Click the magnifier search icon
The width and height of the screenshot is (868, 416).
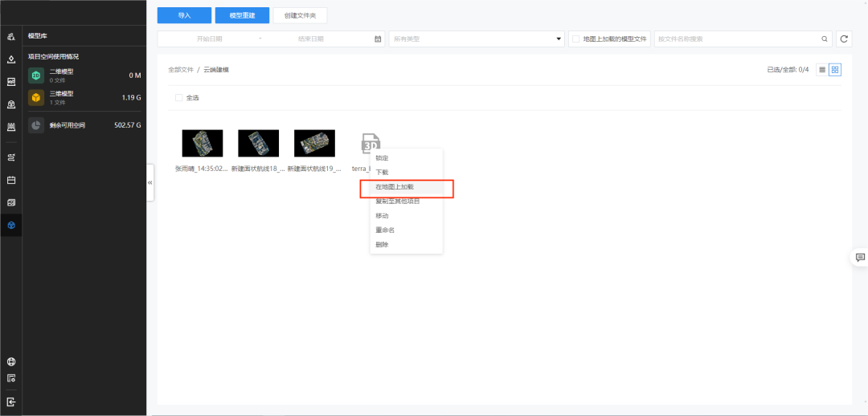[x=825, y=39]
